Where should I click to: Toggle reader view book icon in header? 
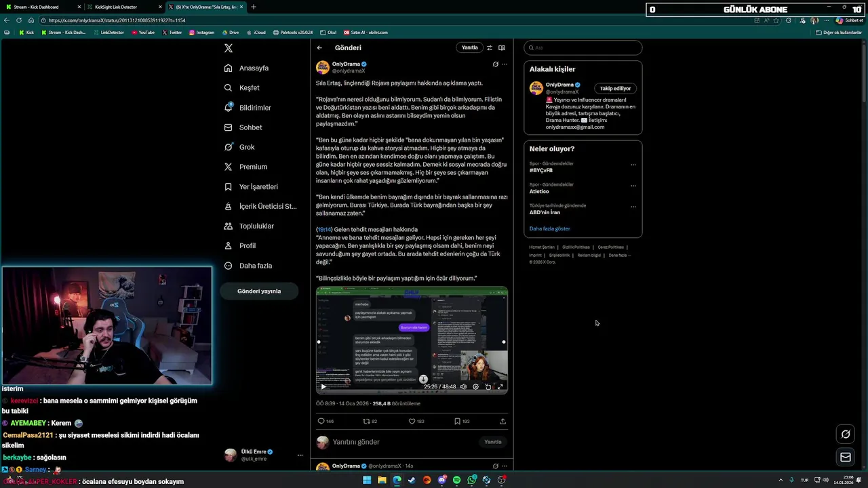pyautogui.click(x=502, y=47)
